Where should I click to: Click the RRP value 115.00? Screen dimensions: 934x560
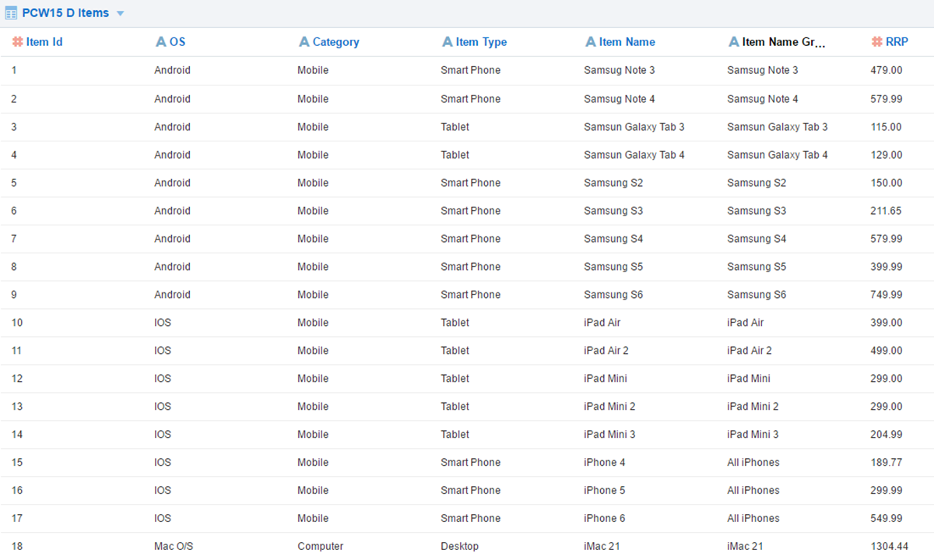[x=887, y=127]
